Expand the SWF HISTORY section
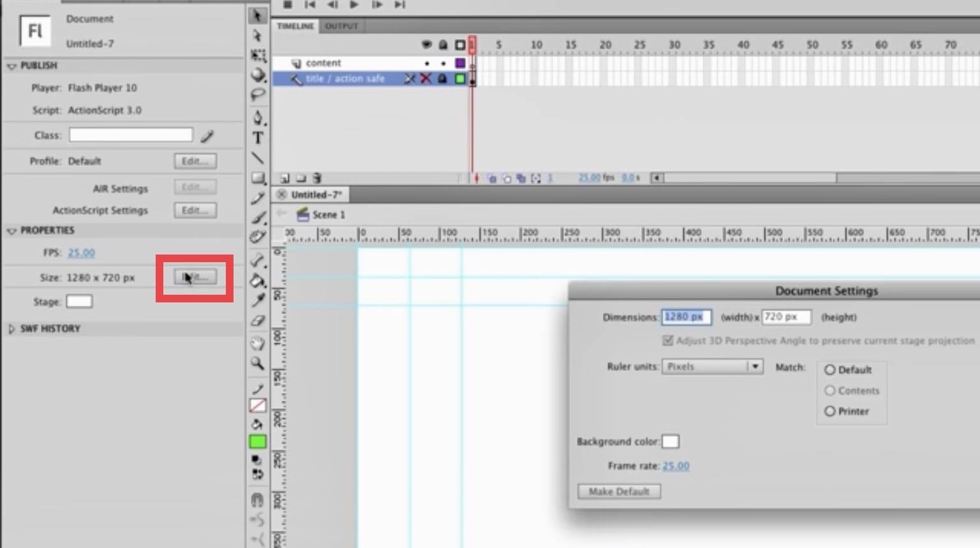 11,329
